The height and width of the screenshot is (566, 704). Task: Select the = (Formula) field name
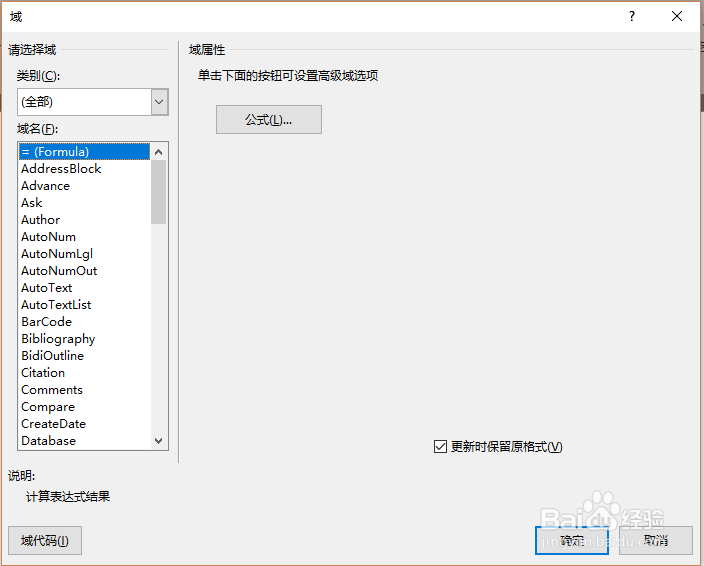pyautogui.click(x=84, y=152)
